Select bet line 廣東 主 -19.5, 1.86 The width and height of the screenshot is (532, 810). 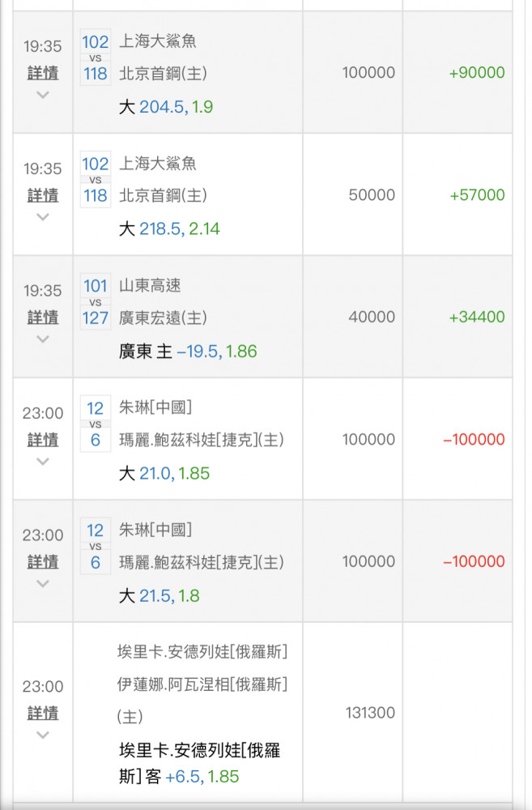(188, 352)
